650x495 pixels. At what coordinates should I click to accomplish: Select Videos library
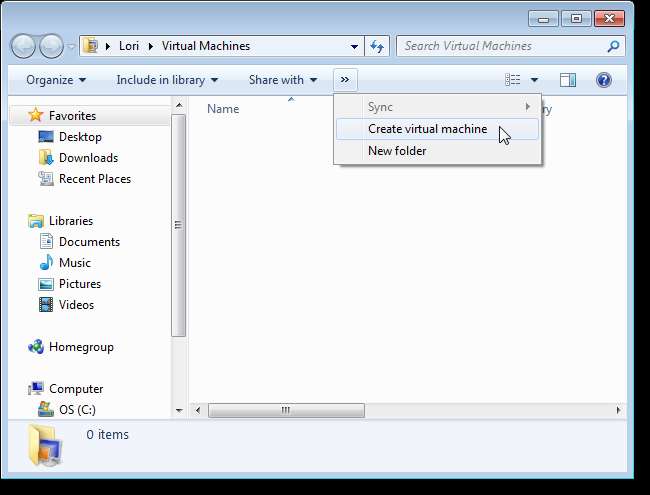click(x=76, y=305)
